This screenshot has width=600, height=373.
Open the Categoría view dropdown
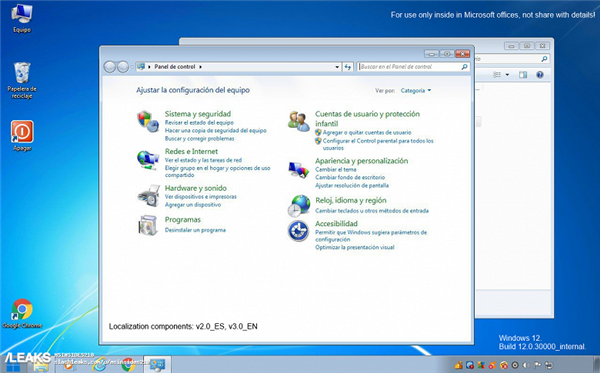pyautogui.click(x=416, y=91)
